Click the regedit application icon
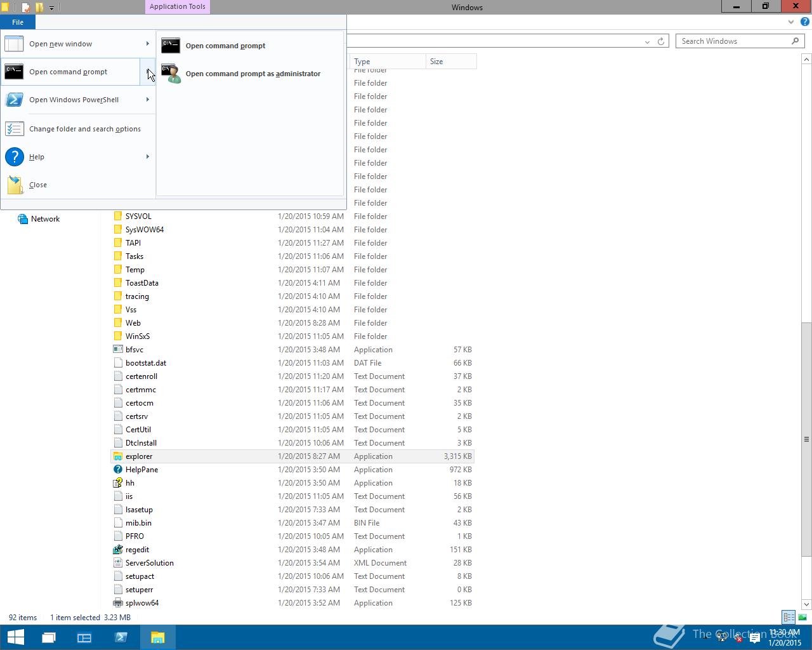The height and width of the screenshot is (650, 812). (117, 550)
